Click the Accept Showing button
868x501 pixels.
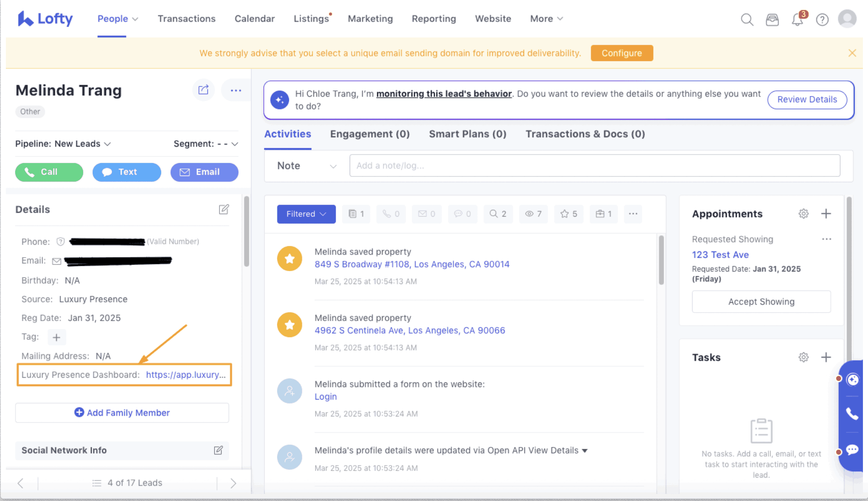click(761, 302)
